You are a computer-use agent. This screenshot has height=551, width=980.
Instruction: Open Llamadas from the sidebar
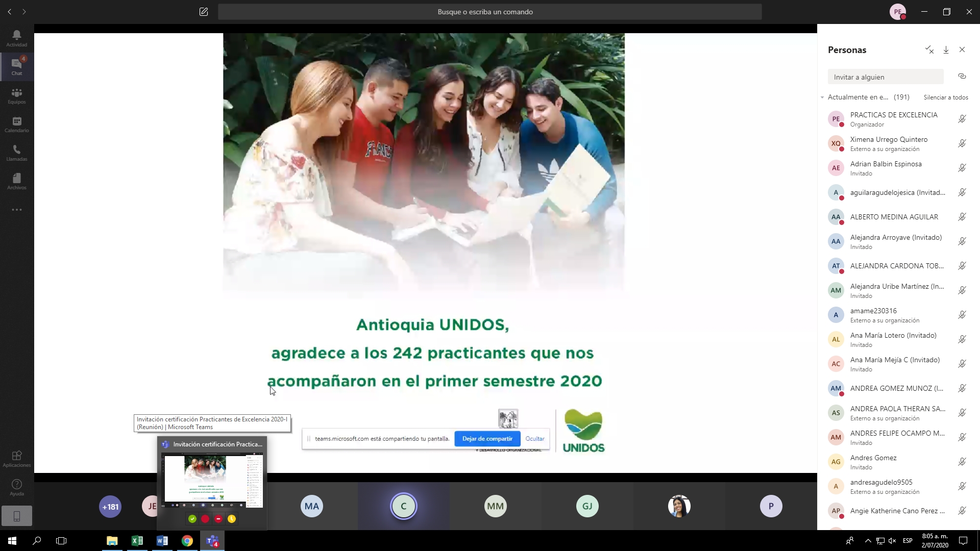point(16,152)
